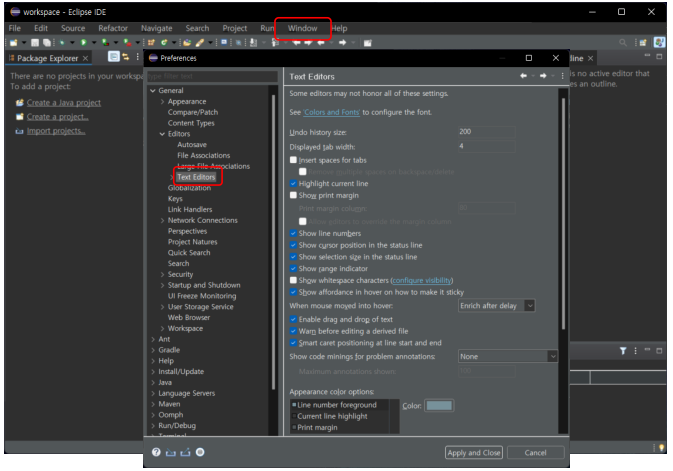Go back in Preferences page history
This screenshot has width=673, height=471.
coord(523,76)
